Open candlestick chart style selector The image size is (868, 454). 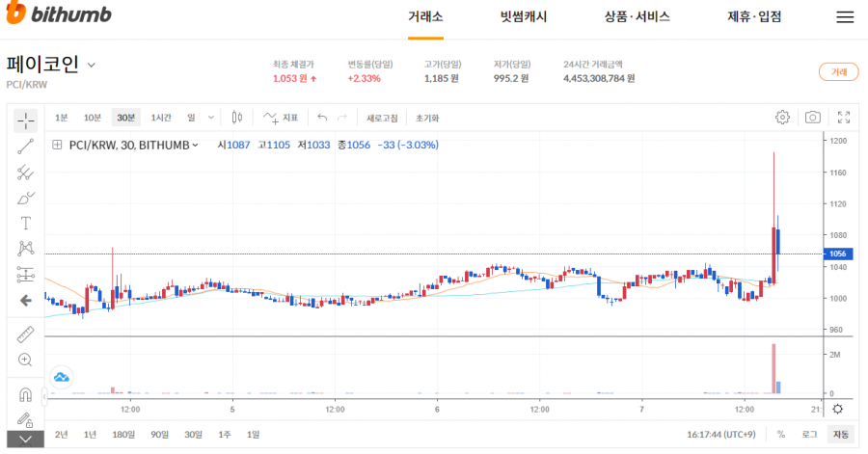237,118
